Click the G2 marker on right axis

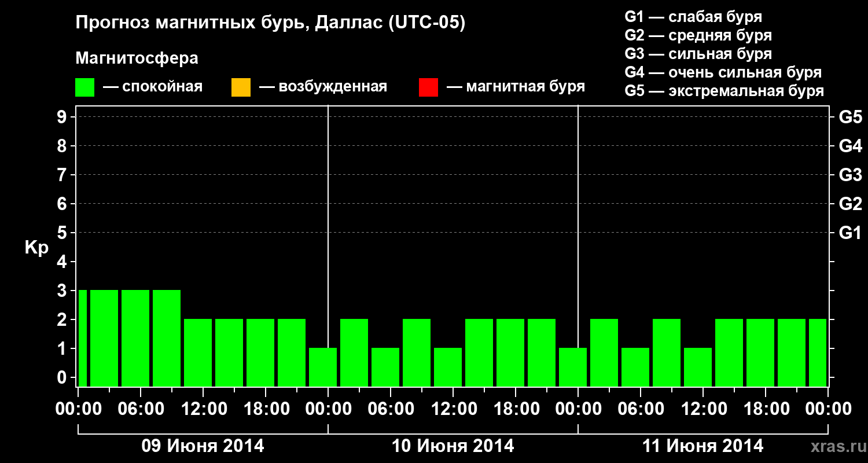pos(850,204)
